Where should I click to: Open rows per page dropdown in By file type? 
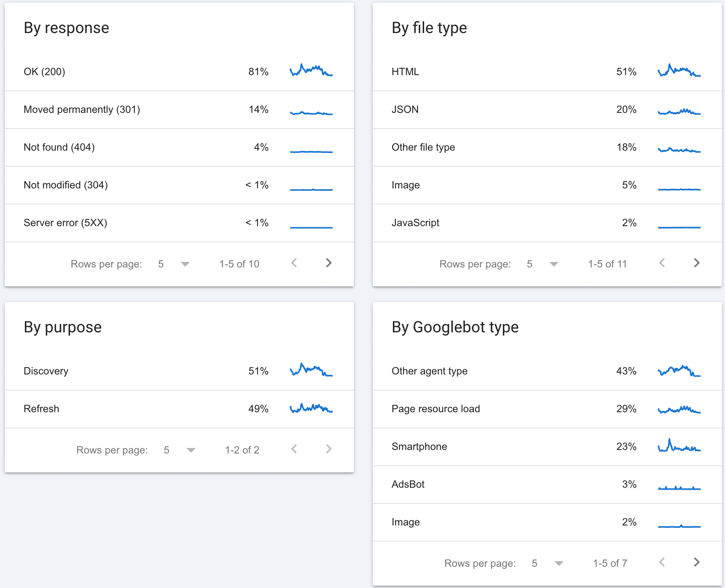(x=542, y=264)
